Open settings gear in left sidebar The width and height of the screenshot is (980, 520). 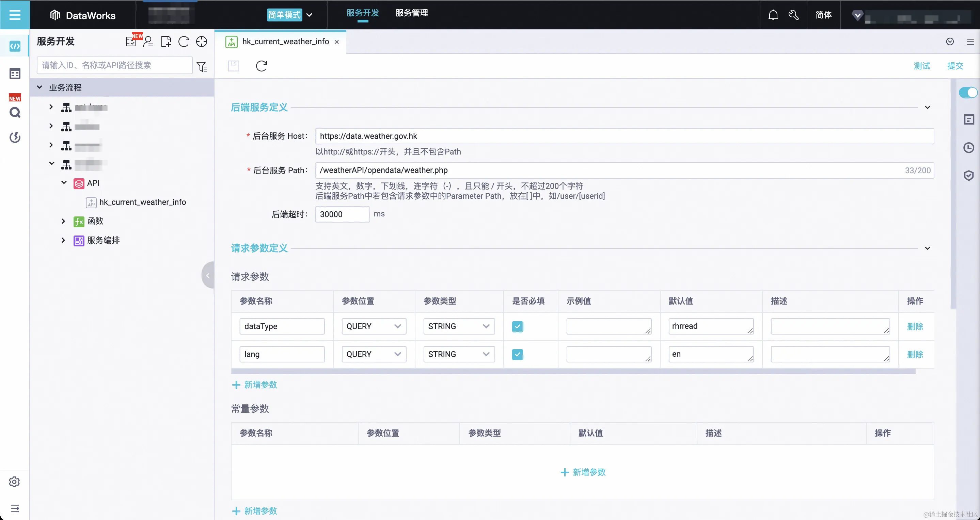(14, 482)
